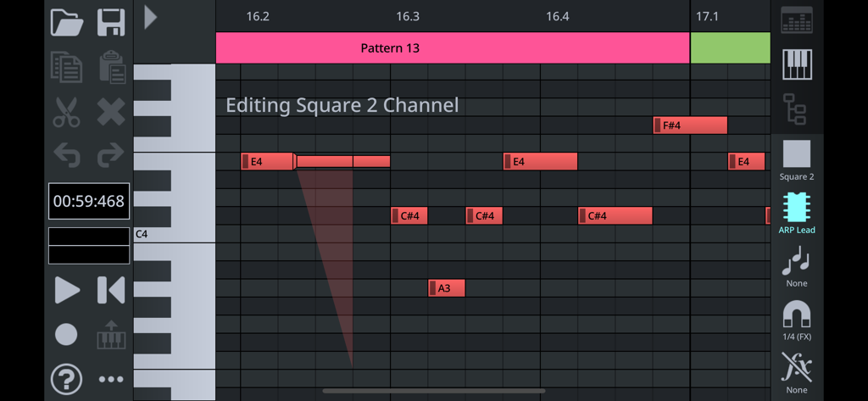Screen dimensions: 868x401
Task: Select the second C#4 note
Action: tap(484, 215)
